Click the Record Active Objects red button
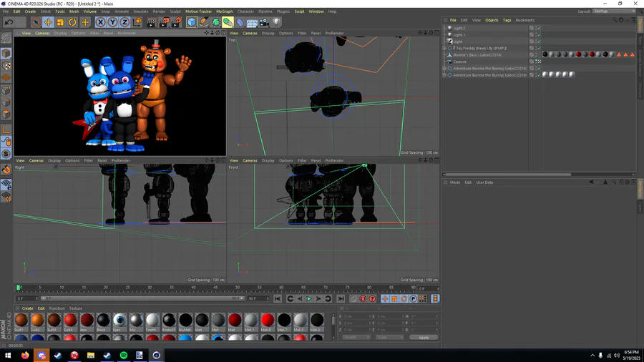The width and height of the screenshot is (644, 362). click(353, 299)
